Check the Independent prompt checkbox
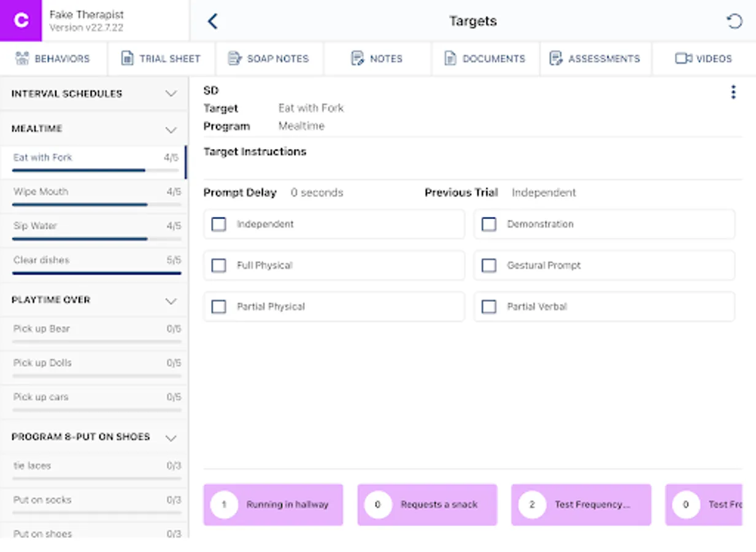This screenshot has width=756, height=552. click(218, 224)
